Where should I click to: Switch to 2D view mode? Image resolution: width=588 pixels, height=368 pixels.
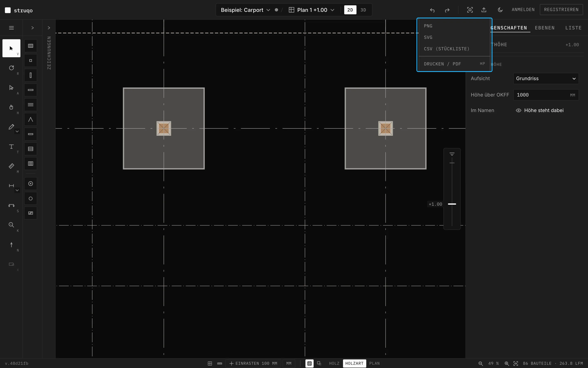(x=350, y=10)
